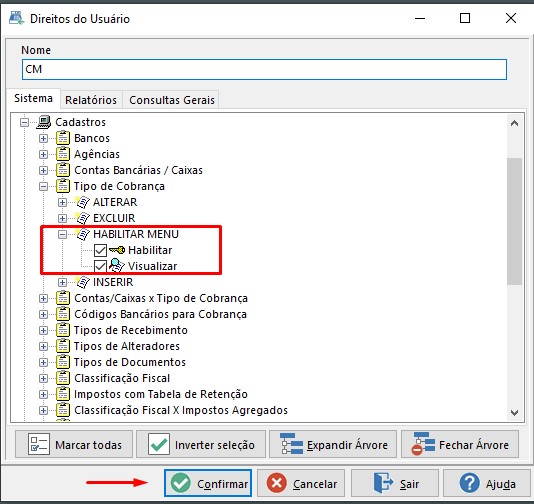Screen dimensions: 534x504
Task: Click the Expandir Árvore button
Action: point(333,444)
